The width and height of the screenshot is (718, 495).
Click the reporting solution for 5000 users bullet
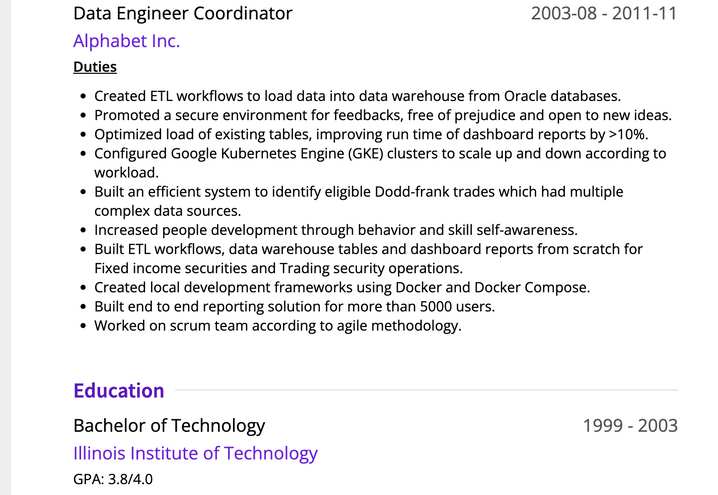294,306
